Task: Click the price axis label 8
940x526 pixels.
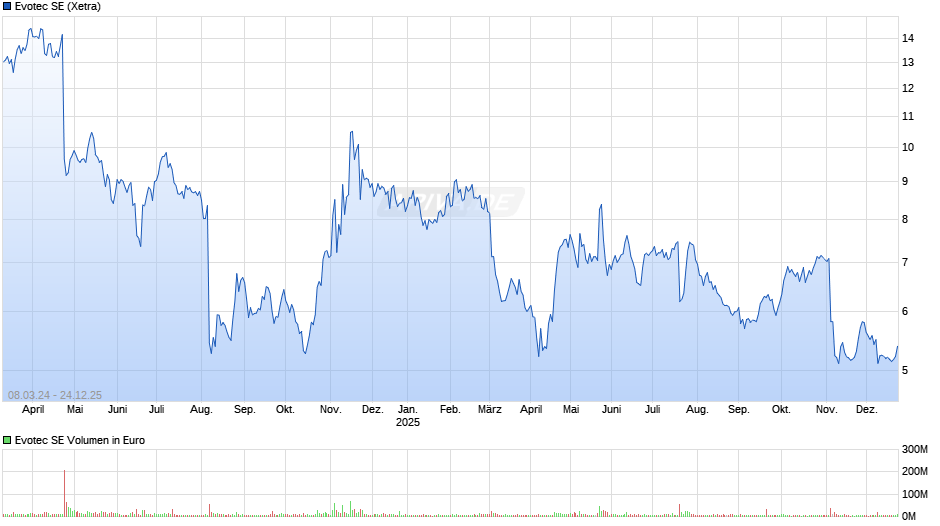Action: 905,220
